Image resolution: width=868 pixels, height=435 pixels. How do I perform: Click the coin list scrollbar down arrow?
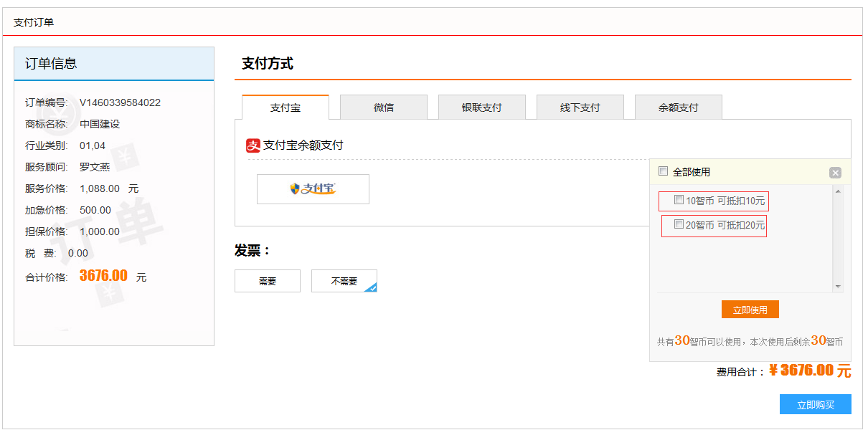(x=838, y=287)
